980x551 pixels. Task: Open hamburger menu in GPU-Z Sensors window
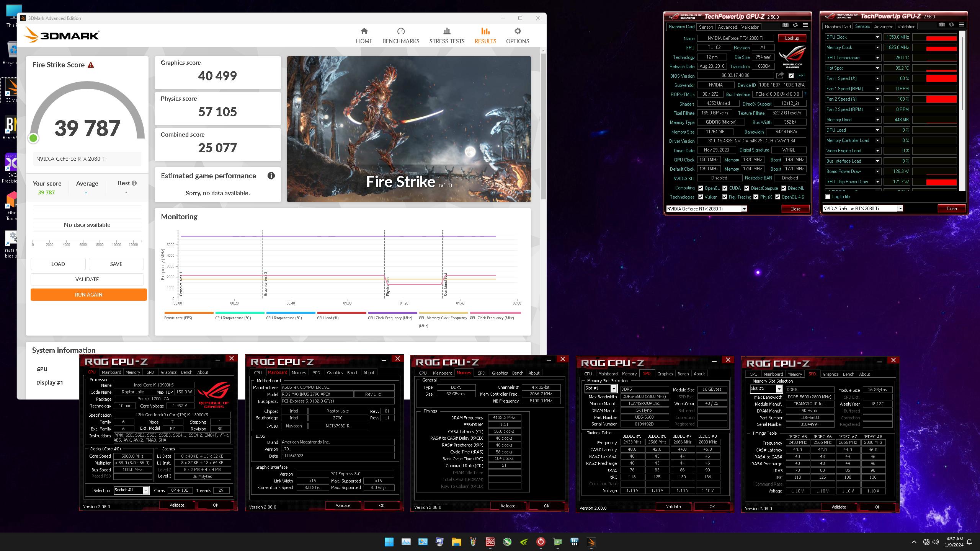point(961,25)
